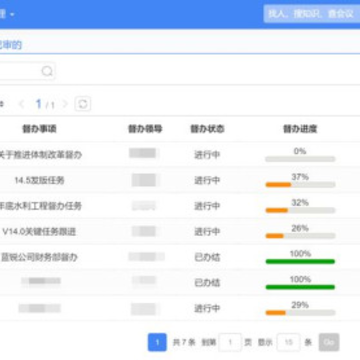
Task: Select page 1 in the bottom pagination
Action: coord(157,342)
